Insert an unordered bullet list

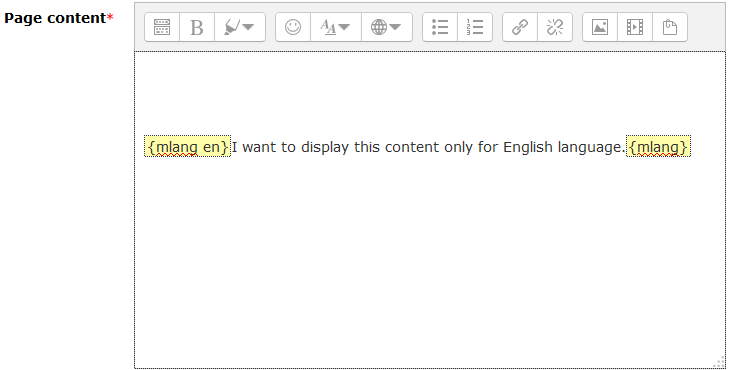440,27
